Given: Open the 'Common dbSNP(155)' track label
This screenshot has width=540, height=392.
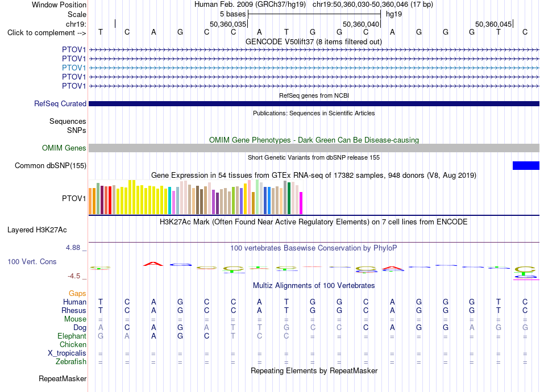Looking at the screenshot, I should pyautogui.click(x=51, y=165).
